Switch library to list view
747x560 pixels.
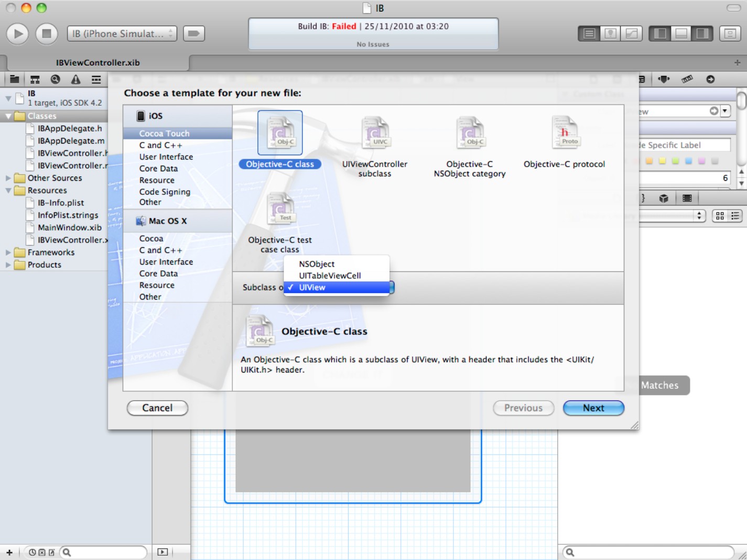pos(735,216)
